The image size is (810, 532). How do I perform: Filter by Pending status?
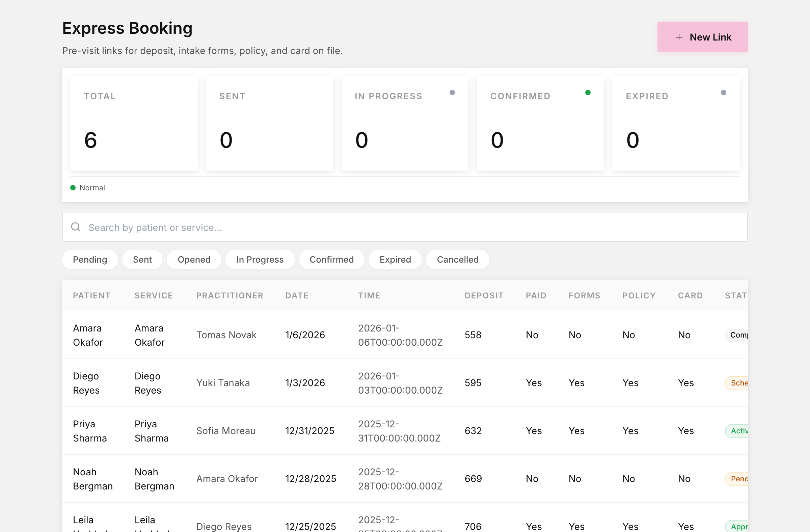pyautogui.click(x=90, y=260)
